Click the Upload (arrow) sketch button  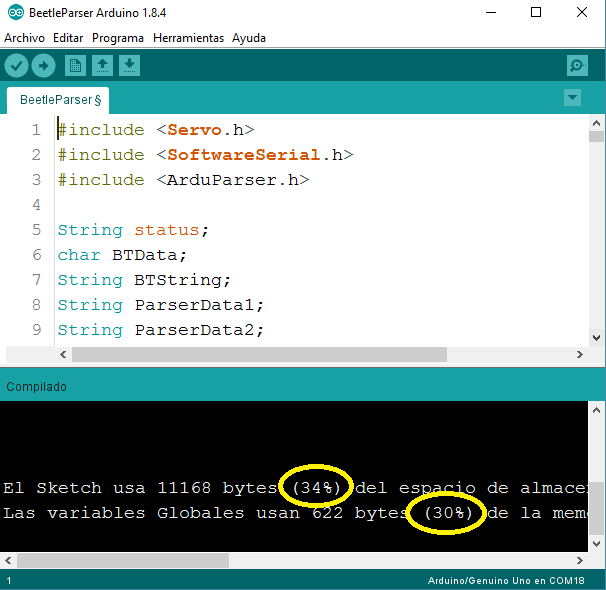pos(43,66)
